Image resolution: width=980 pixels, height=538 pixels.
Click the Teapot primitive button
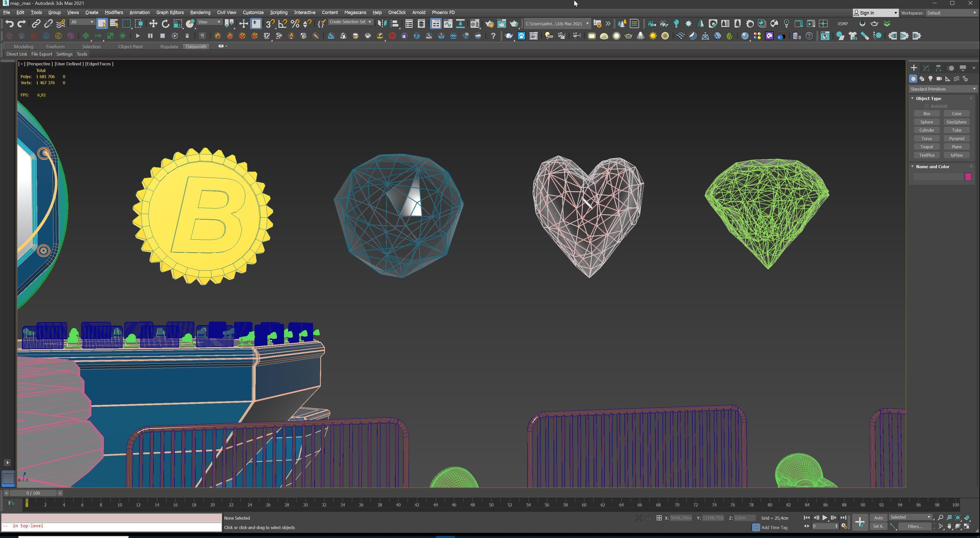(x=927, y=147)
